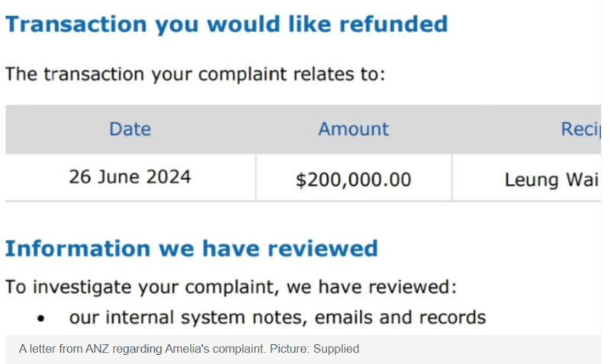Click the image caption about ANZ letter

click(188, 349)
